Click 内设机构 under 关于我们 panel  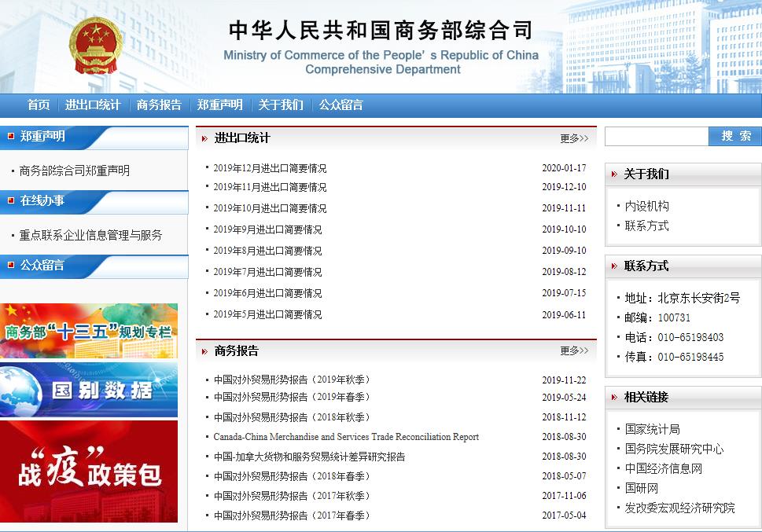pyautogui.click(x=646, y=206)
